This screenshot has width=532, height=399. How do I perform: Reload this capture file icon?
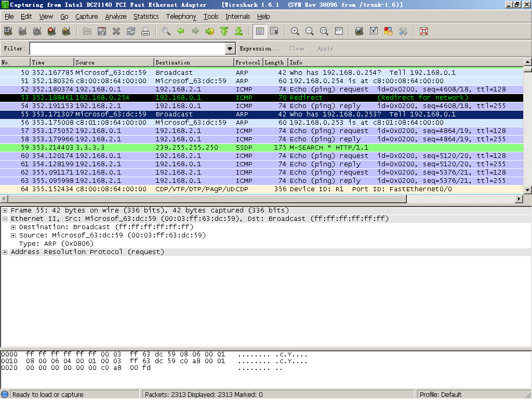tap(131, 31)
